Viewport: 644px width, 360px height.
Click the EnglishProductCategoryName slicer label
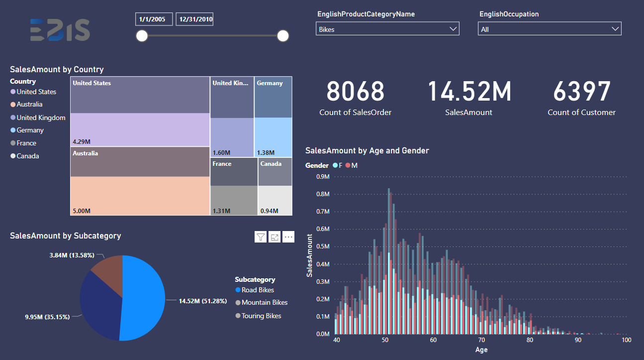[366, 14]
